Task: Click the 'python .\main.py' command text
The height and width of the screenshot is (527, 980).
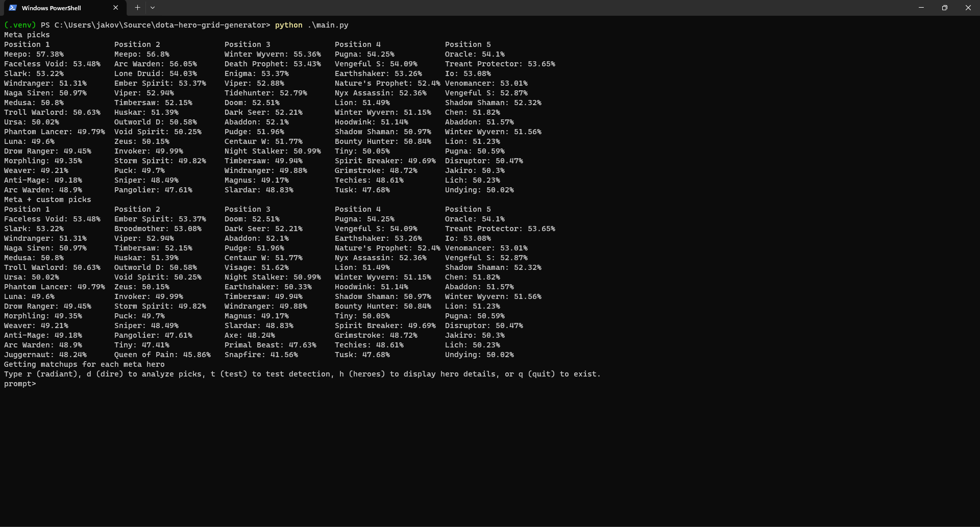Action: [x=311, y=25]
